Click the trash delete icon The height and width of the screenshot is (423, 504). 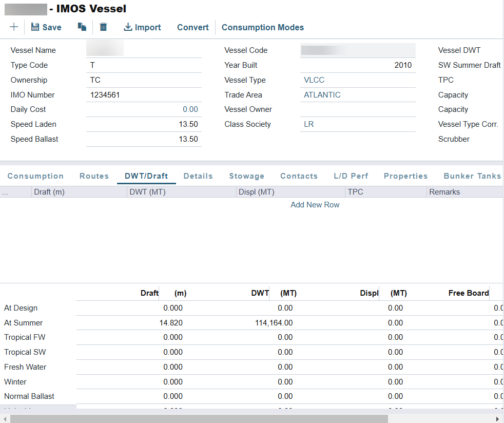pyautogui.click(x=103, y=27)
